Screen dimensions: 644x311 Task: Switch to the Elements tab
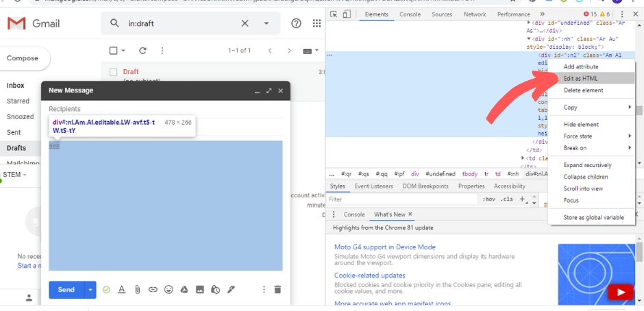coord(376,14)
